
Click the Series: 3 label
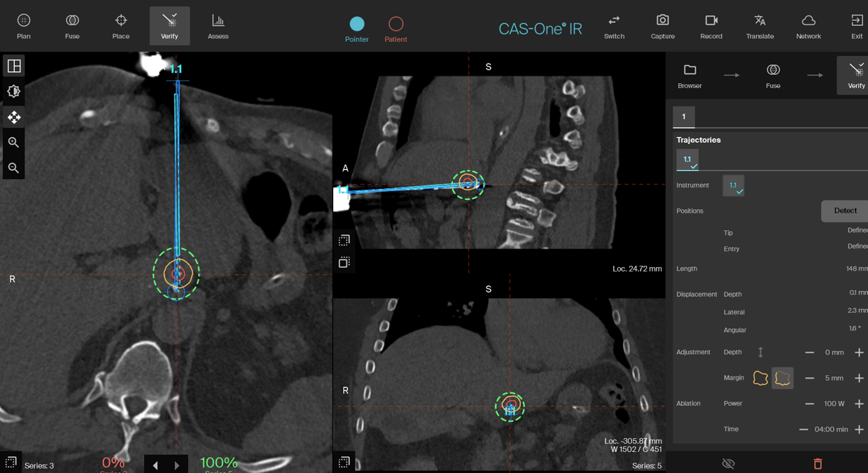(x=39, y=466)
